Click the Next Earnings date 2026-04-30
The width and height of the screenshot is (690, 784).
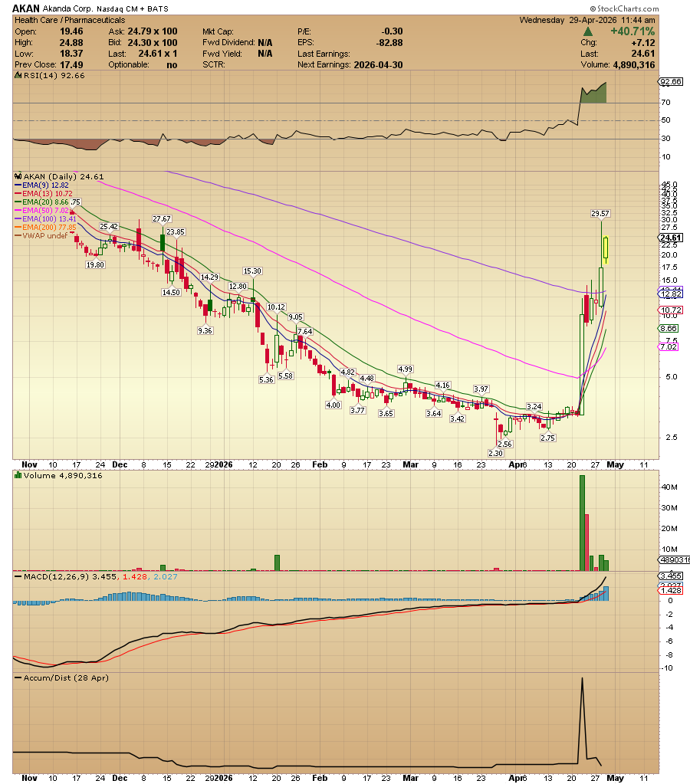[378, 65]
